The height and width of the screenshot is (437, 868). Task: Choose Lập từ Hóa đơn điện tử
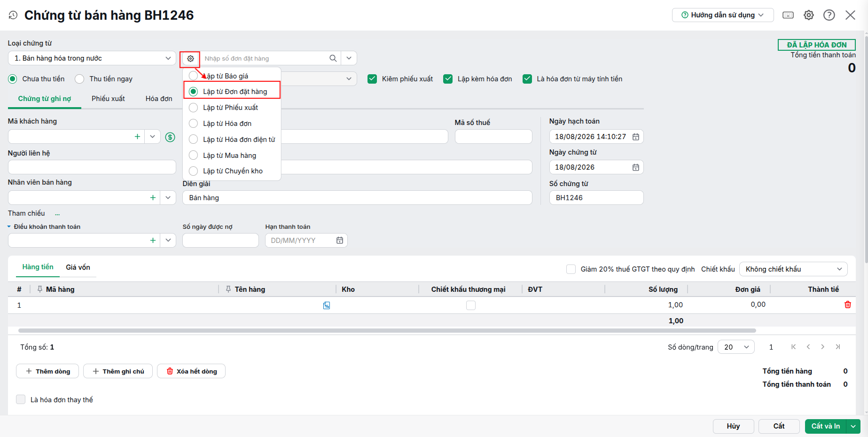click(x=193, y=140)
